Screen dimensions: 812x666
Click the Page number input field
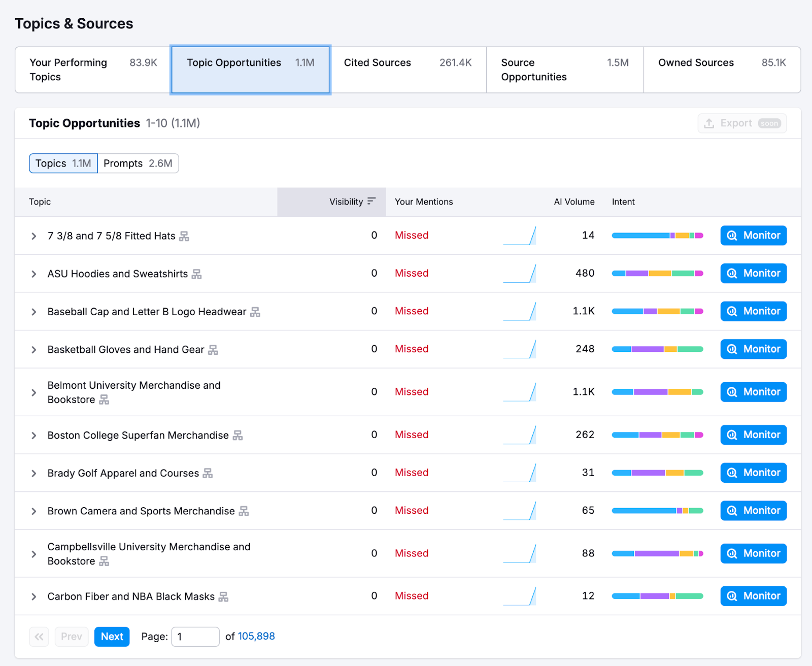(195, 637)
